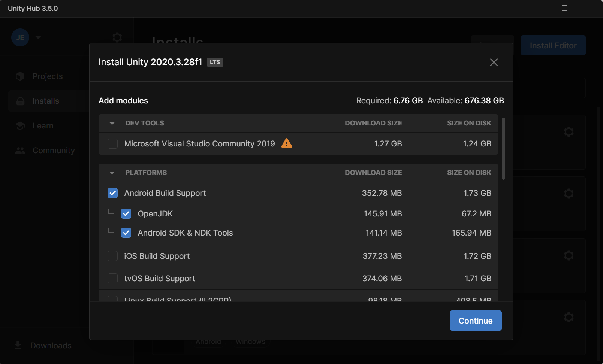Collapse the Dev Tools section

(x=112, y=123)
